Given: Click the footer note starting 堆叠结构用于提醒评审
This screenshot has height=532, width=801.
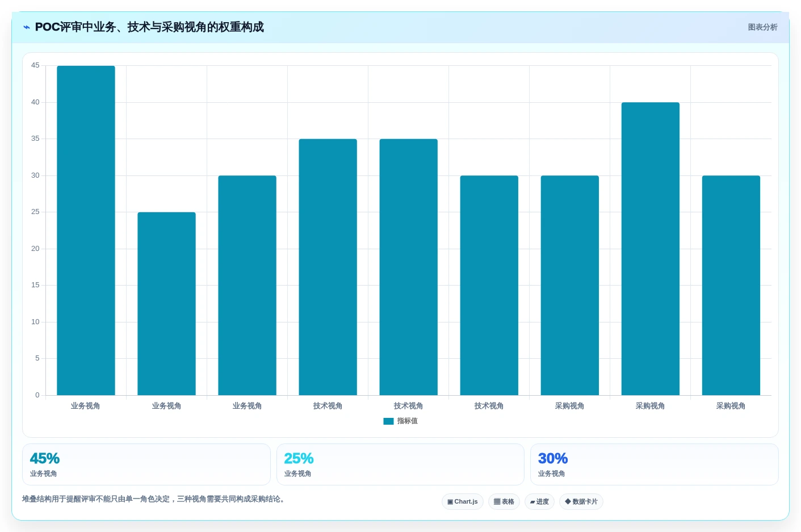Looking at the screenshot, I should (153, 499).
